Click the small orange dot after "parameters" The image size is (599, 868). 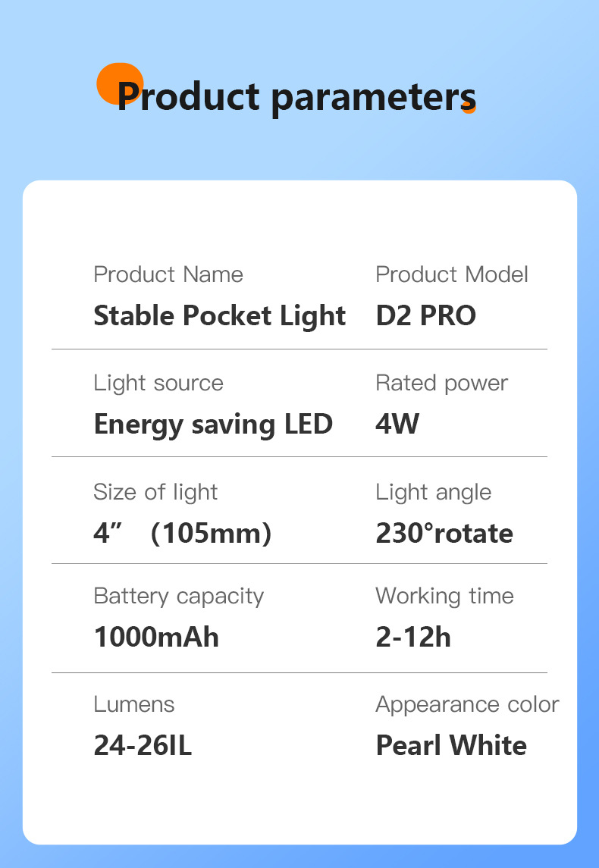coord(471,108)
